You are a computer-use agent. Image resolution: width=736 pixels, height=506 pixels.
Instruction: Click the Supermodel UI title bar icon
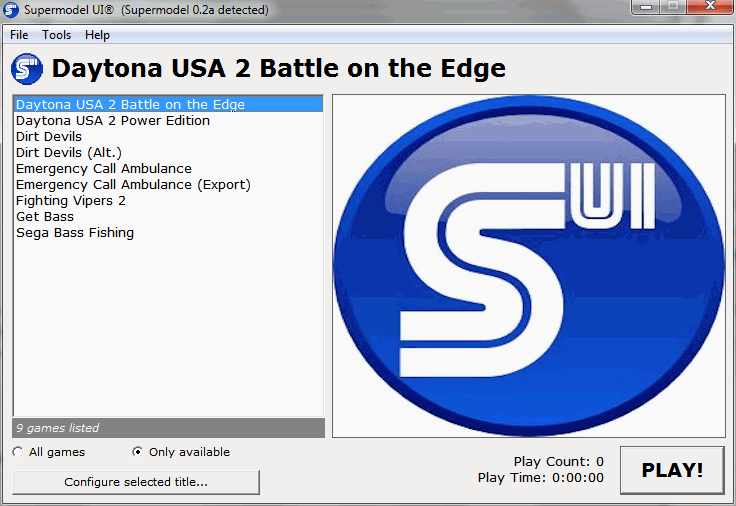click(x=10, y=9)
